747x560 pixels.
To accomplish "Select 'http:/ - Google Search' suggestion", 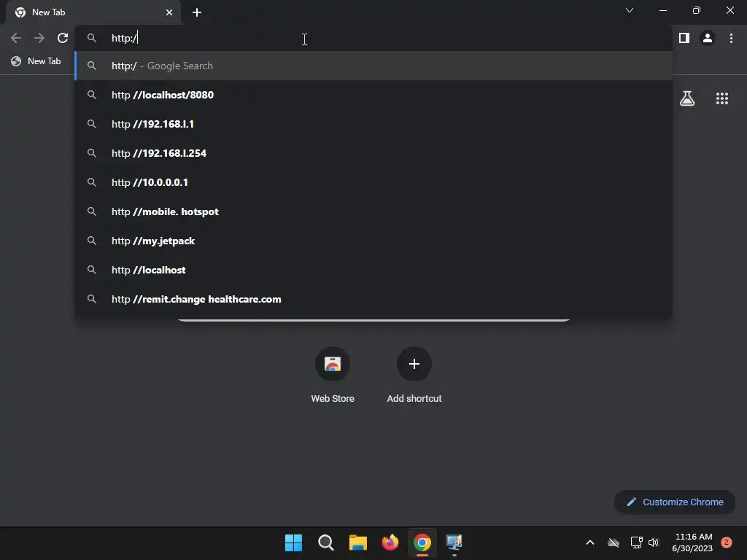I will click(373, 66).
